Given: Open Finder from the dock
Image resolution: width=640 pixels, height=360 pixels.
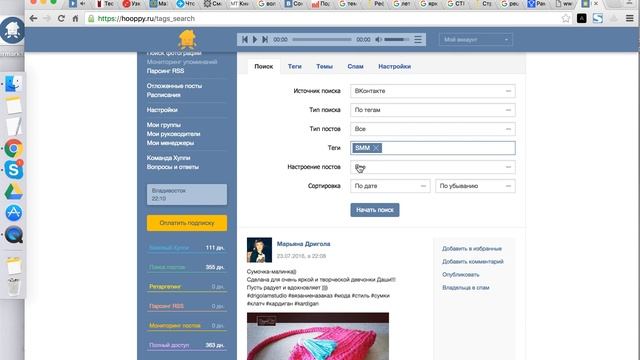Looking at the screenshot, I should pos(13,84).
